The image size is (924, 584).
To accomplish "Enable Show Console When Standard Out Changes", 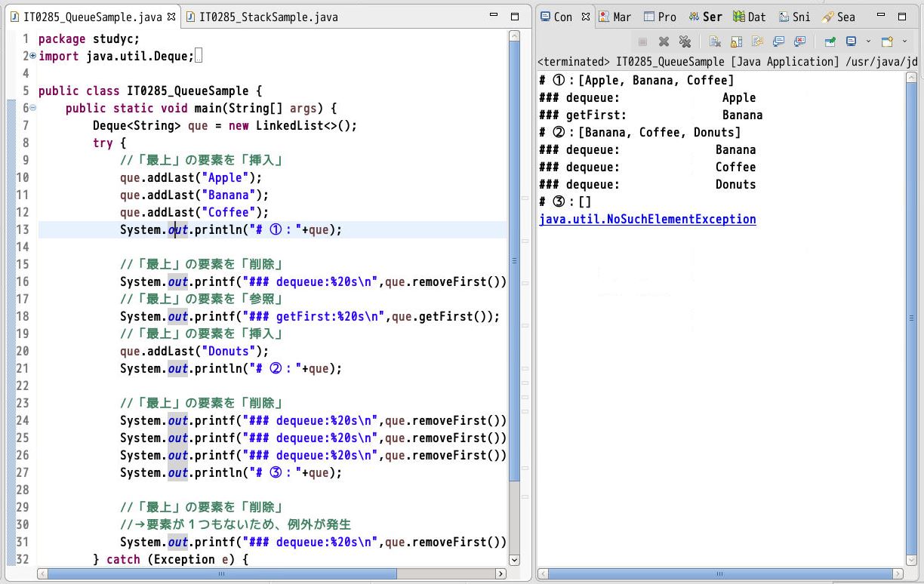I will coord(778,41).
